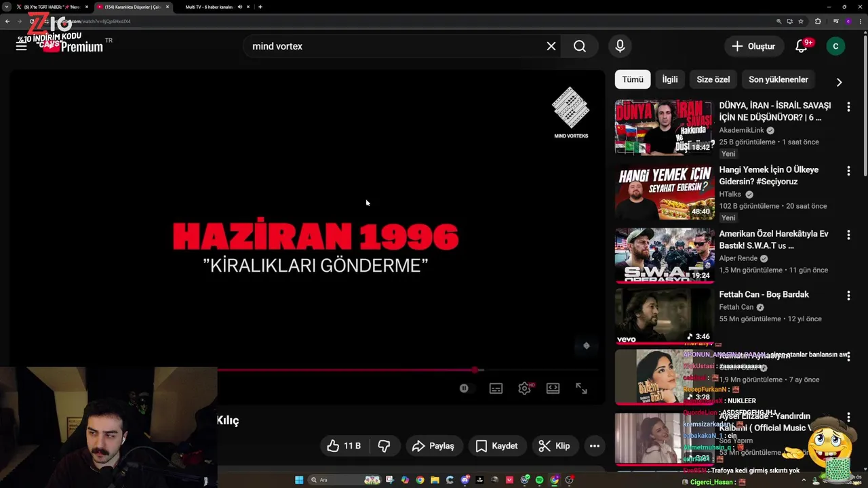Dislike the video
This screenshot has width=868, height=488.
pos(384,445)
